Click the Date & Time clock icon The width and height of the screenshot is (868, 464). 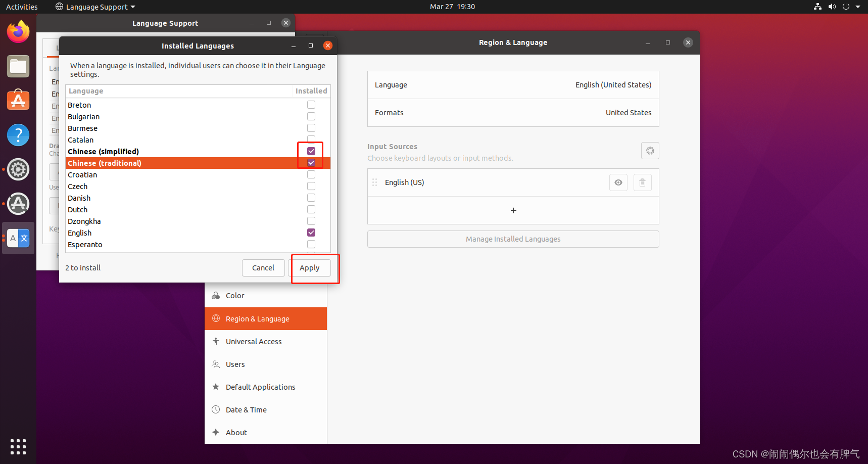click(216, 409)
